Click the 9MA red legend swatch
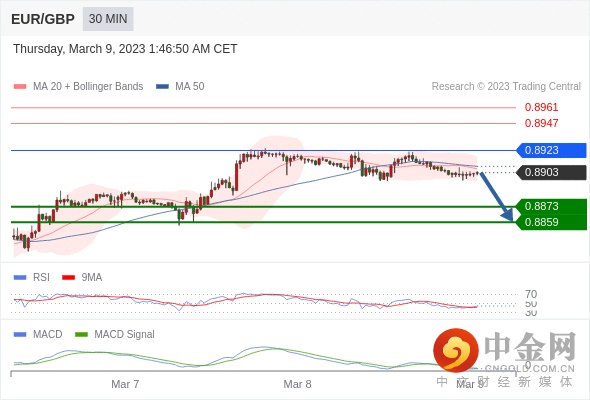590x400 pixels. click(68, 278)
